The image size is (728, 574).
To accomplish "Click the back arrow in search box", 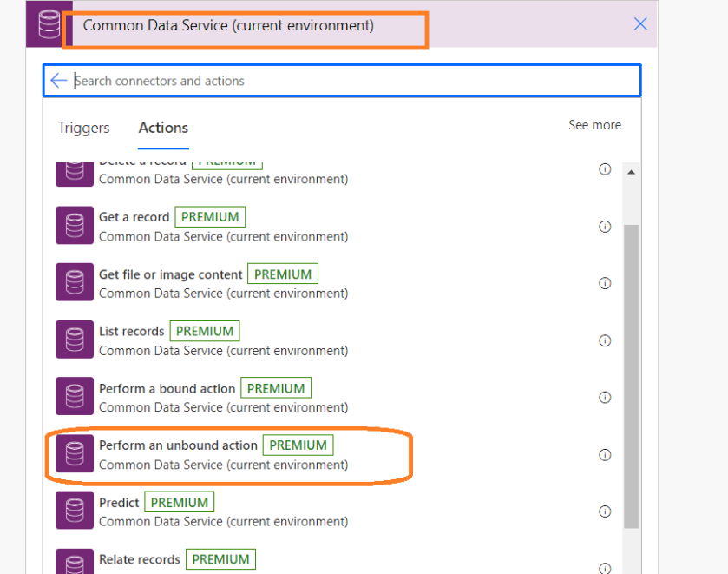I will pos(58,81).
